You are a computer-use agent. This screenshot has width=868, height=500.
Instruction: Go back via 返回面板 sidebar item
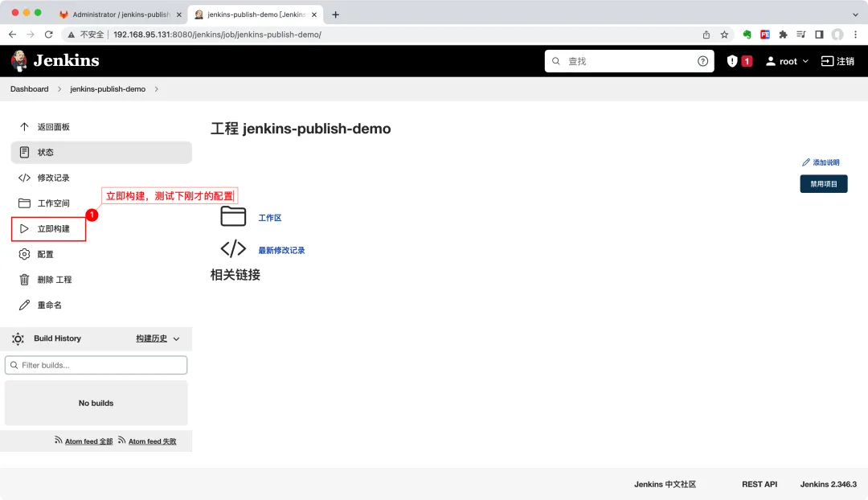101,127
